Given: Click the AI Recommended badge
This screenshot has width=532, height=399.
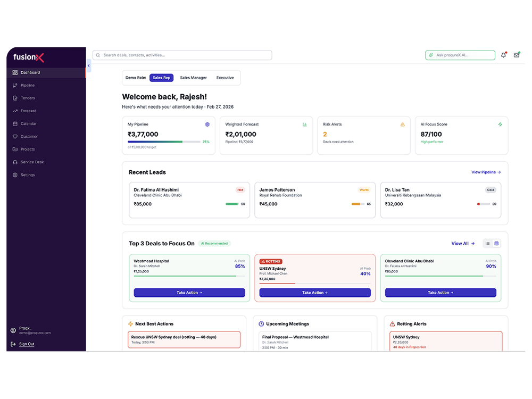Looking at the screenshot, I should (214, 244).
